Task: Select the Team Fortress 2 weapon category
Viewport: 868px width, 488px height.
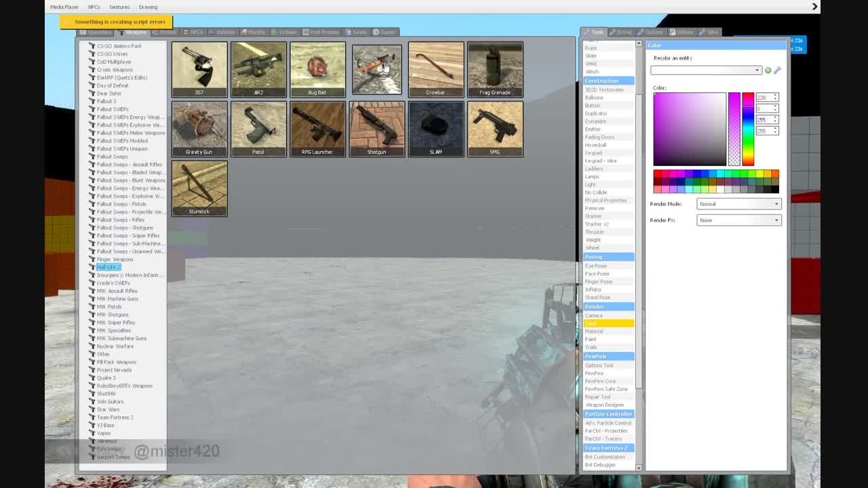Action: [x=115, y=418]
